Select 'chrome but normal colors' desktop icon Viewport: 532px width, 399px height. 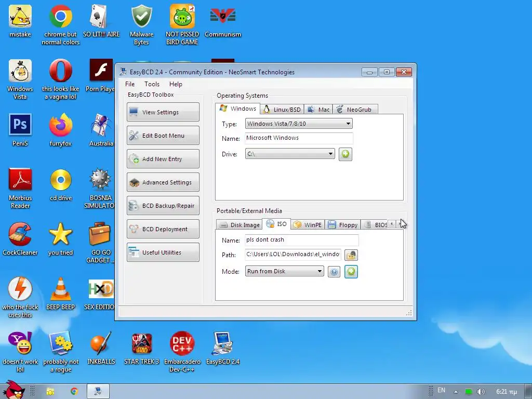(60, 25)
